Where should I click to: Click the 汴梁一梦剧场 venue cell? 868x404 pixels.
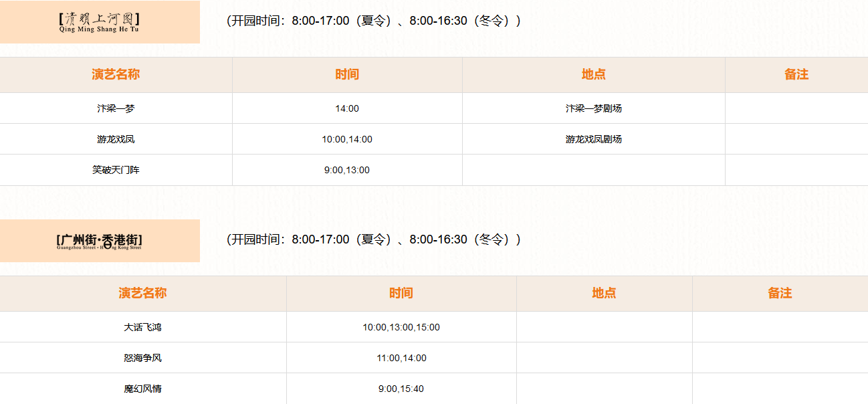[593, 108]
